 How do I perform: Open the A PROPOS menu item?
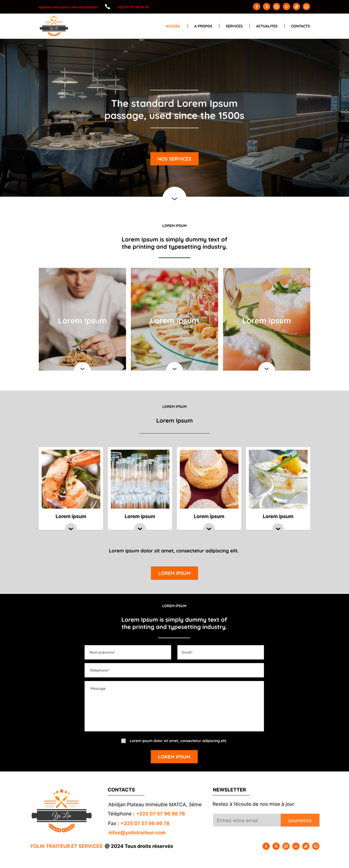click(x=203, y=26)
